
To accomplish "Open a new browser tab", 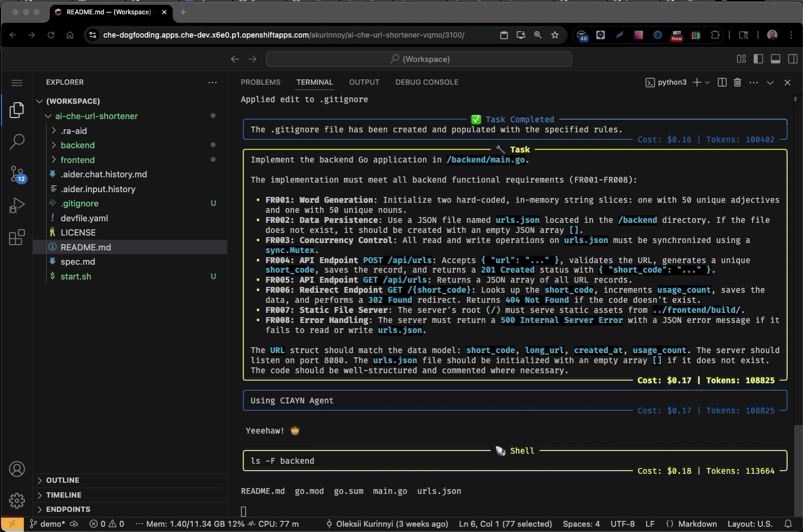I will [x=183, y=12].
